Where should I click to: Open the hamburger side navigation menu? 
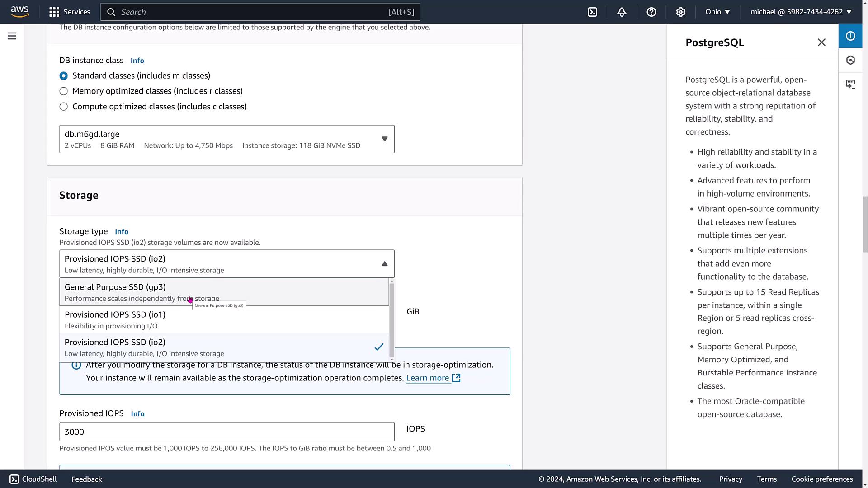coord(12,36)
